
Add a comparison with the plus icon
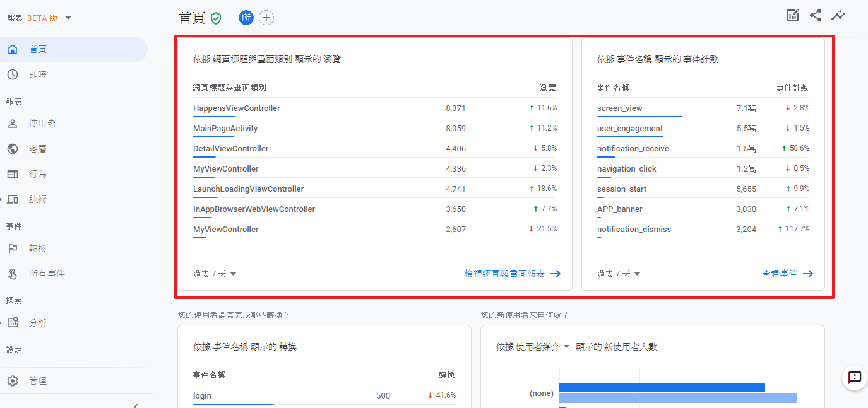(x=266, y=18)
